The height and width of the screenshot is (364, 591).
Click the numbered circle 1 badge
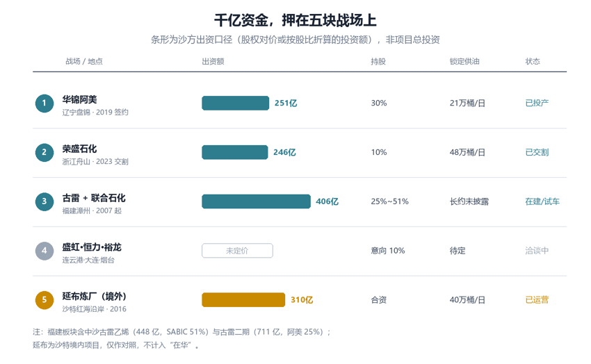(44, 104)
